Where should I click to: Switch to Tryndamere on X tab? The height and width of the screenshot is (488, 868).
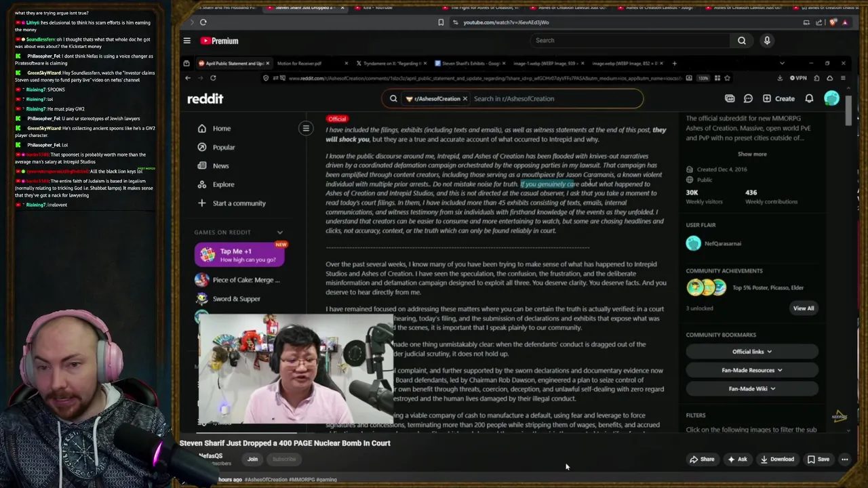coord(392,64)
